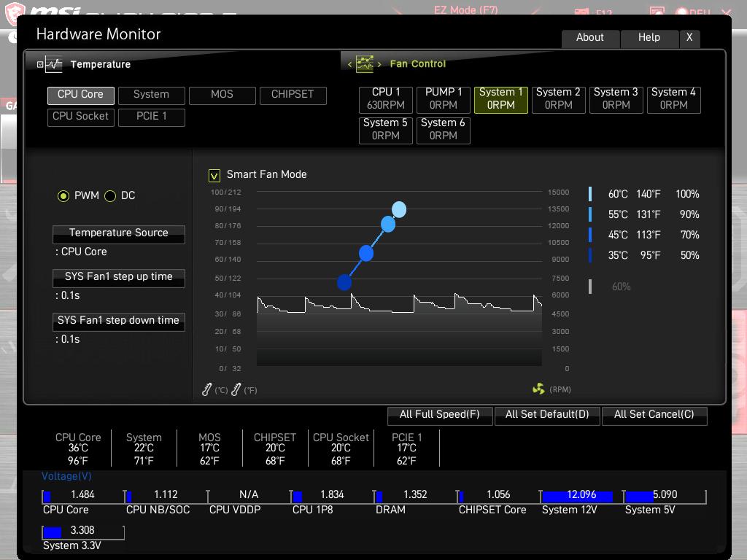Image resolution: width=747 pixels, height=560 pixels.
Task: Click the DRAM voltage bar 1.352
Action: 415,496
